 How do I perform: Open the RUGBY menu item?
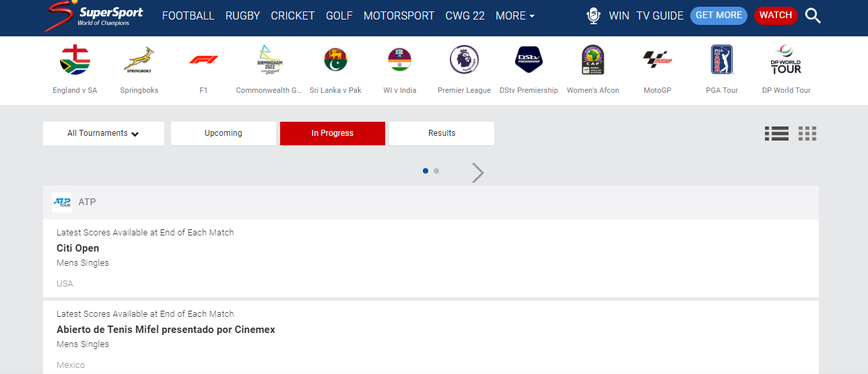242,15
